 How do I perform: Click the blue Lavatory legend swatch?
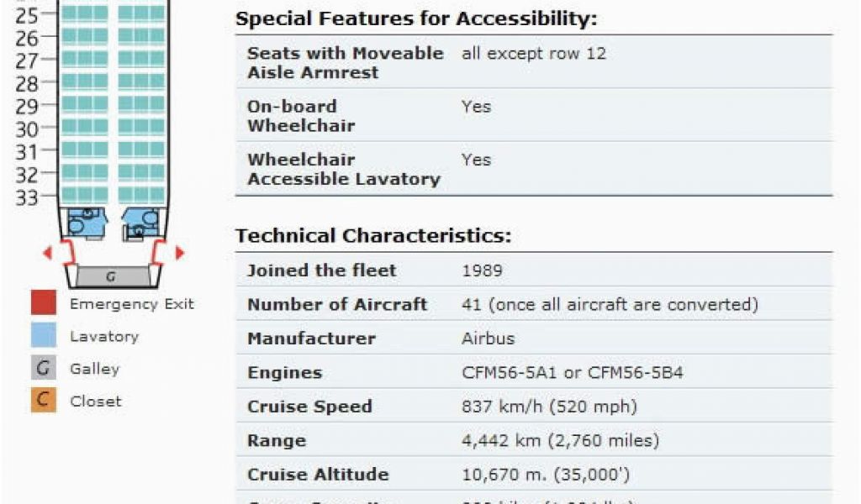pyautogui.click(x=44, y=335)
